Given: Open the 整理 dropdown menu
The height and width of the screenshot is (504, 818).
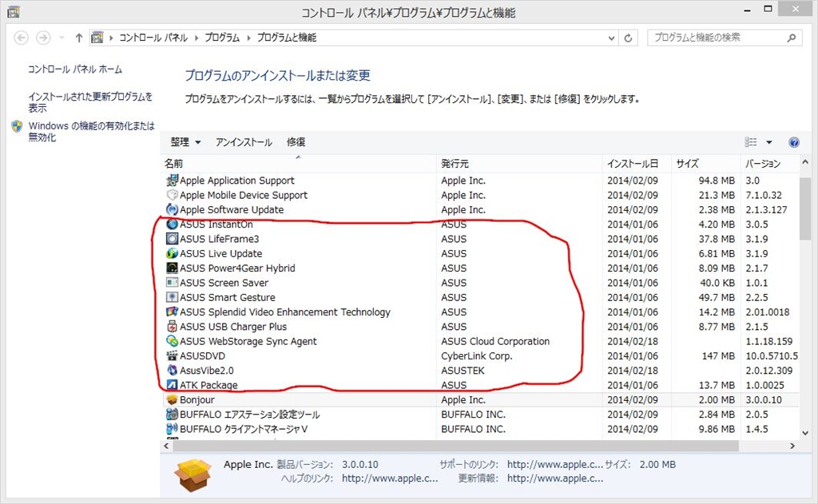Looking at the screenshot, I should [185, 142].
